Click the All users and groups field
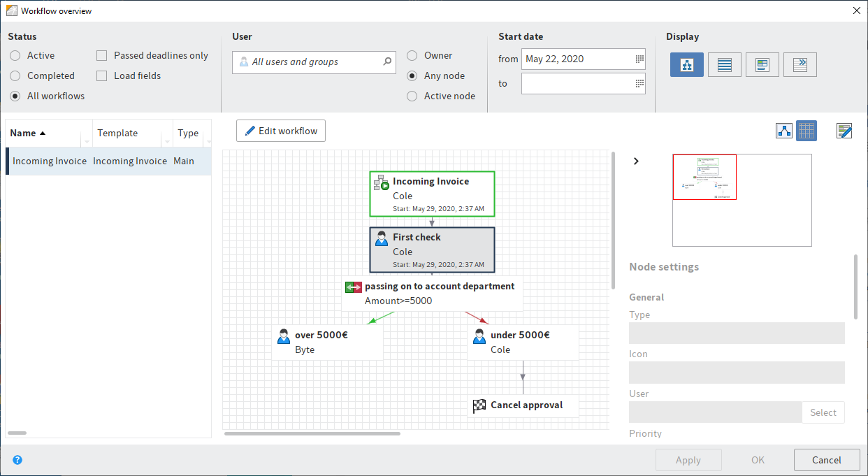The image size is (868, 476). (314, 62)
